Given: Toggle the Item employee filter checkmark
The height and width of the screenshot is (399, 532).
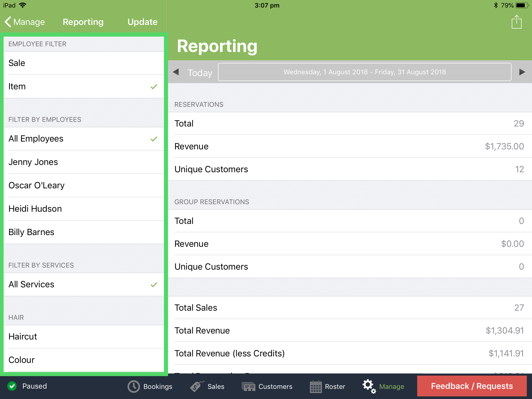Looking at the screenshot, I should [154, 87].
